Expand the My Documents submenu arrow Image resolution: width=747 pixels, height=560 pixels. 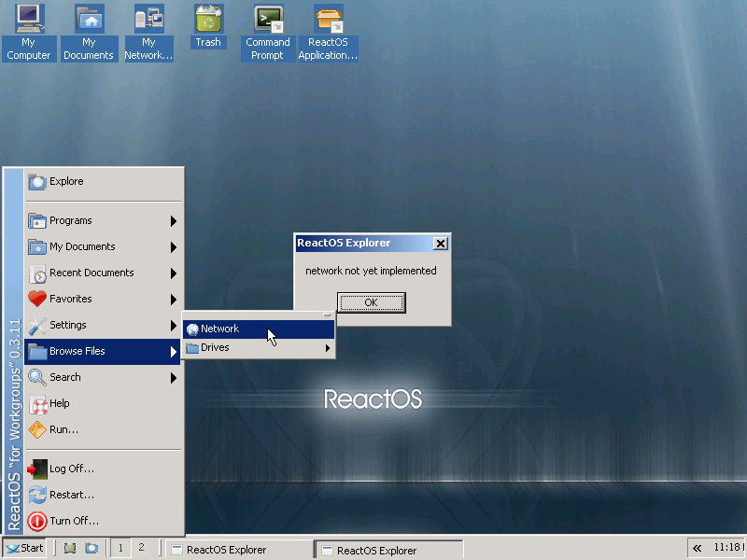click(174, 247)
